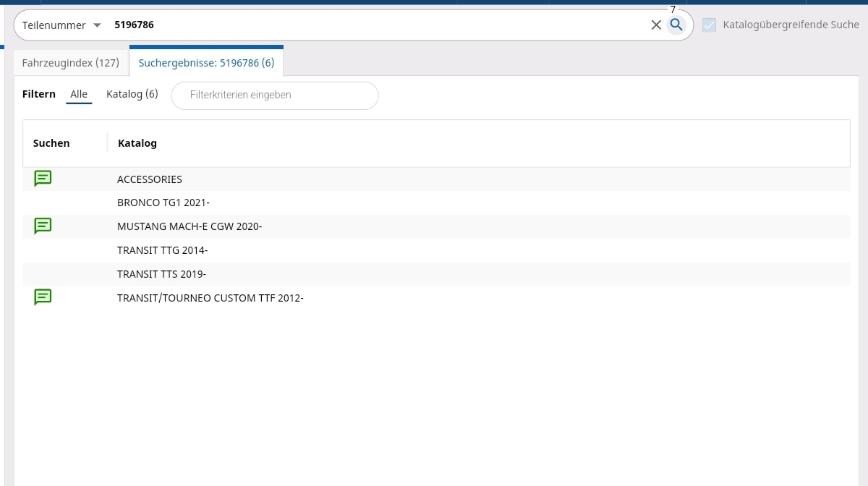This screenshot has height=486, width=868.
Task: Open the TRANSIT TTG 2014- catalog
Action: coord(162,251)
